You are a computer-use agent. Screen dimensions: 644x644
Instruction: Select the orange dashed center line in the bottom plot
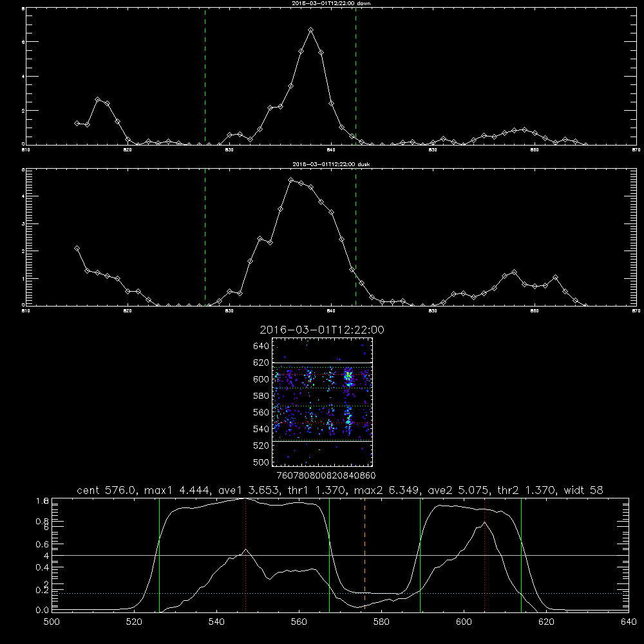point(365,555)
